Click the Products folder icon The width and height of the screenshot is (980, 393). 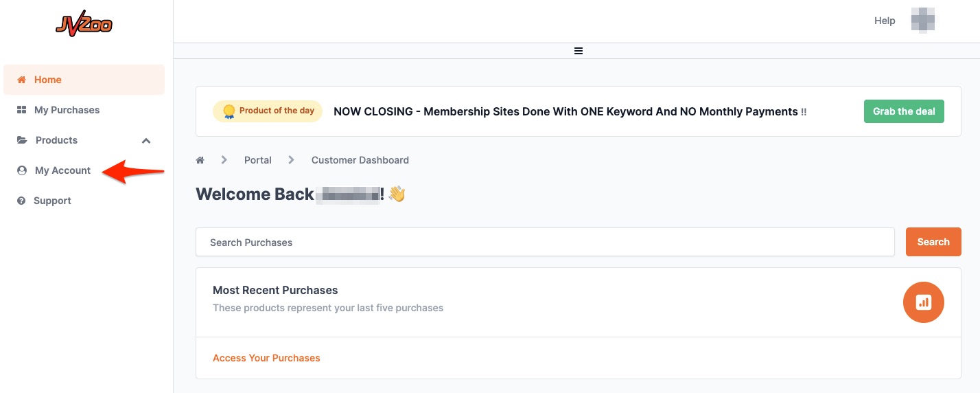22,140
